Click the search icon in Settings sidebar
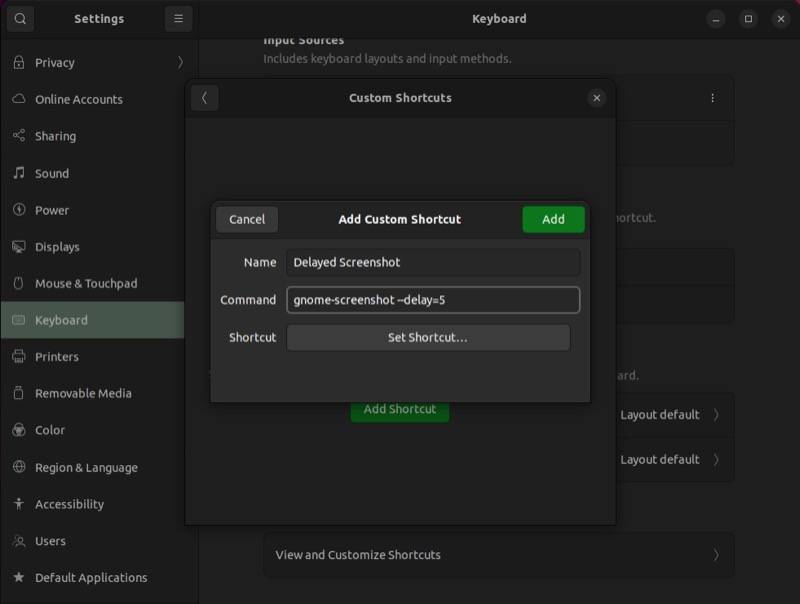800x604 pixels. 20,18
